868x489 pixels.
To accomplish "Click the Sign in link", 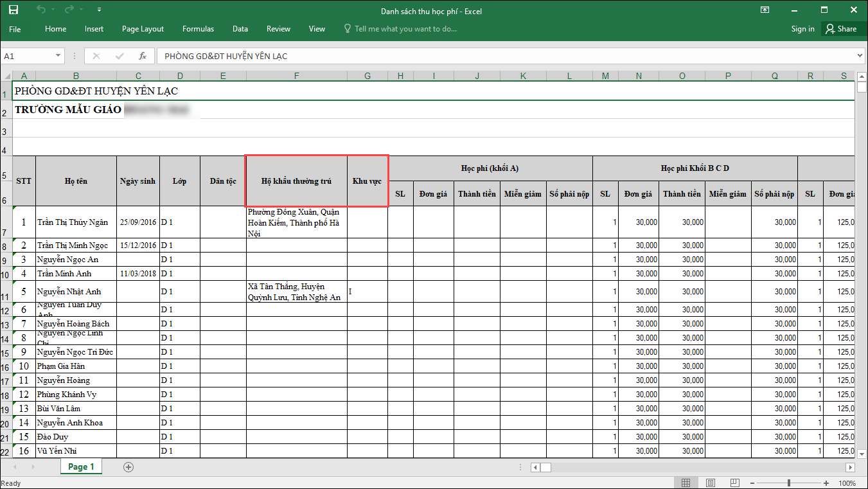I will pos(802,29).
